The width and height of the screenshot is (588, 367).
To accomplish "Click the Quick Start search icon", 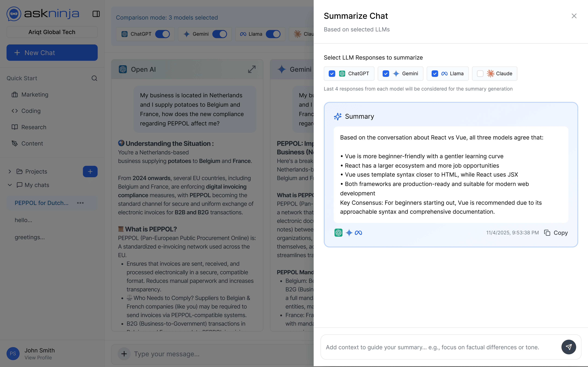I will pos(94,78).
